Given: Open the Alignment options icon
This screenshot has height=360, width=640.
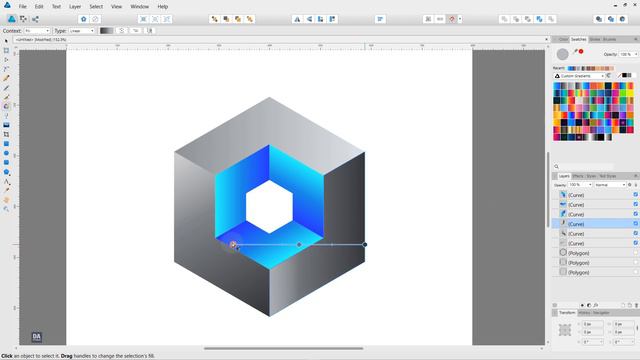Looking at the screenshot, I should pyautogui.click(x=380, y=19).
